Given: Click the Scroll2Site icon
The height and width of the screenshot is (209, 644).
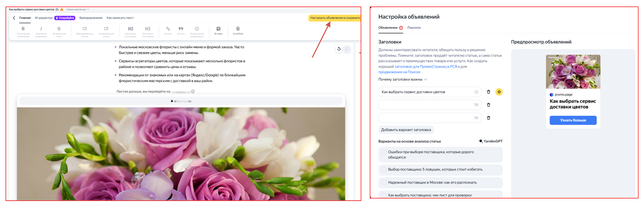Looking at the screenshot, I should [237, 29].
